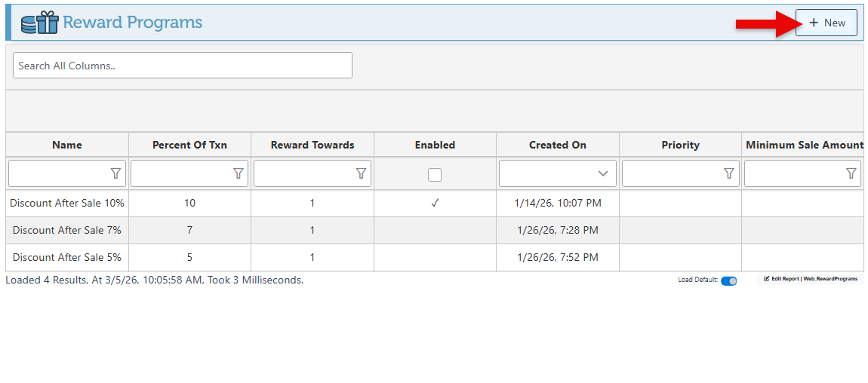The height and width of the screenshot is (383, 868).
Task: Click the Percent Of Txn column header
Action: tap(189, 145)
